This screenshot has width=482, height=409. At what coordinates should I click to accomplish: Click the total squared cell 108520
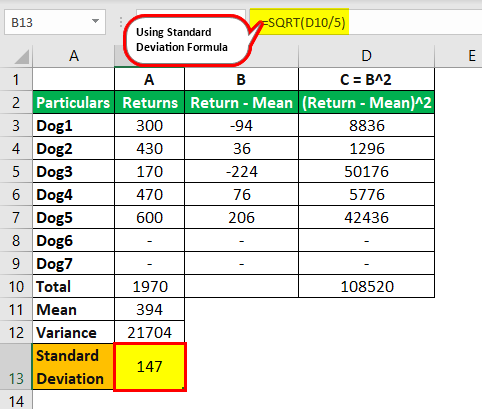[x=367, y=286]
